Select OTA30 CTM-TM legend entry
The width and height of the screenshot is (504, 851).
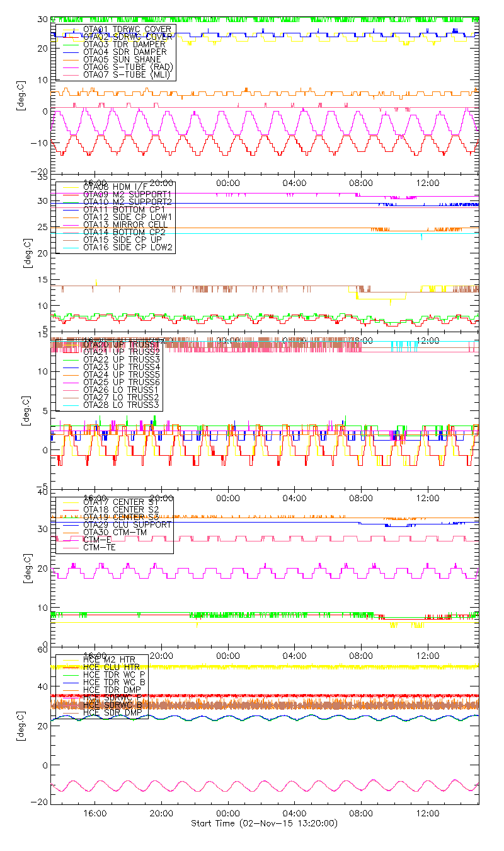115,532
